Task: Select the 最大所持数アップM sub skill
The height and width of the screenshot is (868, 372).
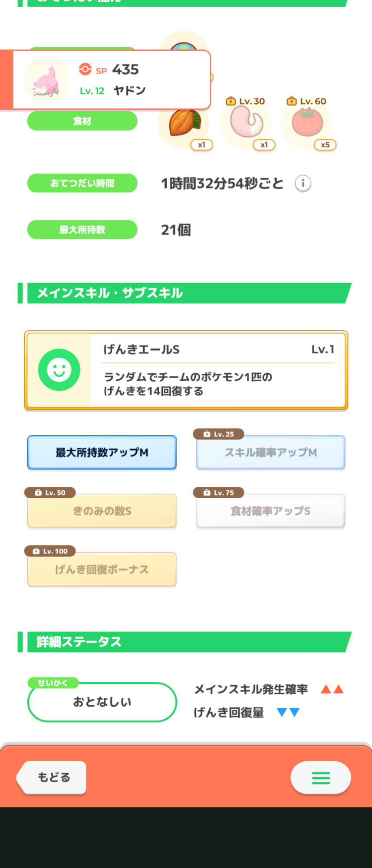Action: click(102, 453)
